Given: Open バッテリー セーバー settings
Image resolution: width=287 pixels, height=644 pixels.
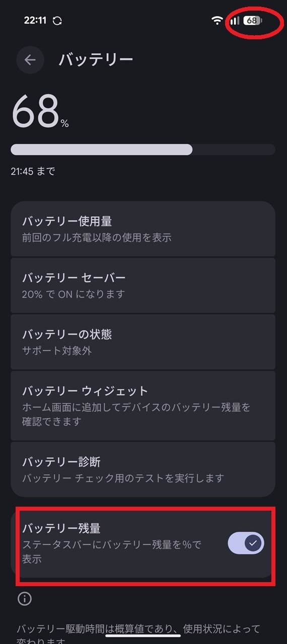Looking at the screenshot, I should [143, 285].
